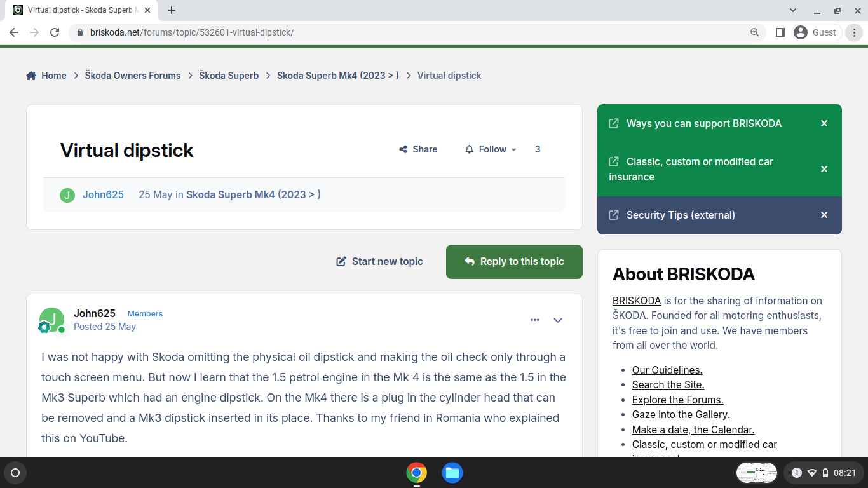Open the ChromeOS launcher button
The image size is (868, 488).
click(15, 473)
